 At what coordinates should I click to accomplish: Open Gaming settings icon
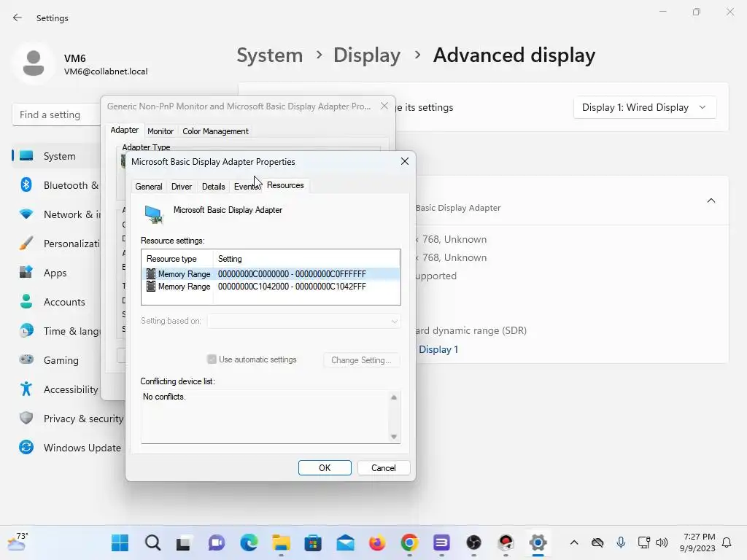click(x=26, y=359)
